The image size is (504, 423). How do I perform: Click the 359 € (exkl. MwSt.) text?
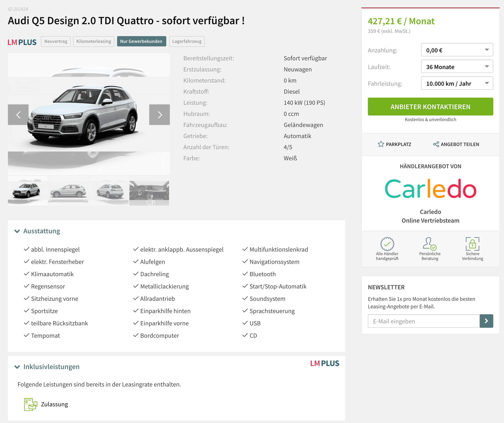click(x=389, y=31)
